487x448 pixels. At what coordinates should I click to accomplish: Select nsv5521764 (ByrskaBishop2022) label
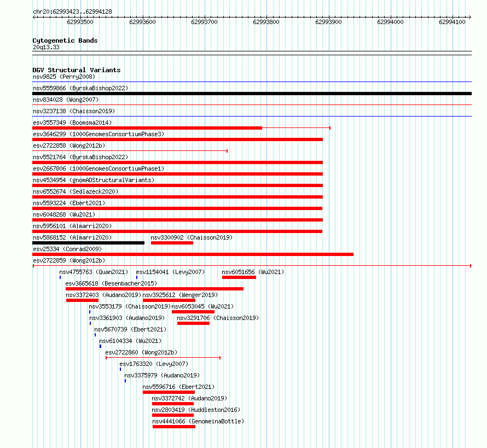pos(80,157)
